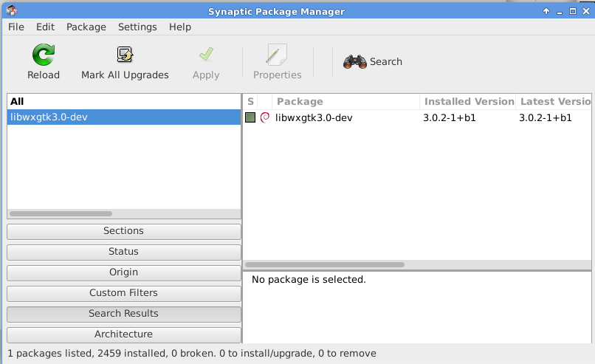Screen dimensions: 595x364
Task: Open Search with the binoculars icon
Action: [355, 61]
